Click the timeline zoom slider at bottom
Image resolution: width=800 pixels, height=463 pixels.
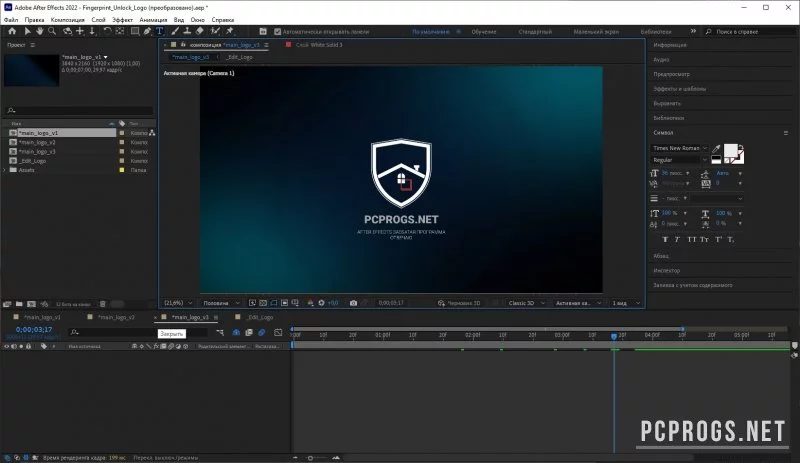click(310, 458)
